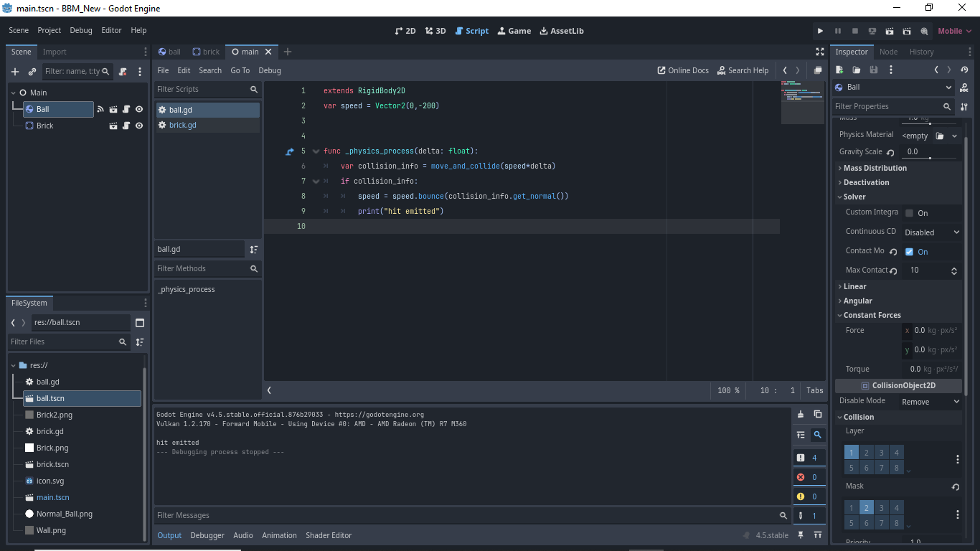The height and width of the screenshot is (551, 980).
Task: Disable collision Mask bit 2
Action: (867, 508)
